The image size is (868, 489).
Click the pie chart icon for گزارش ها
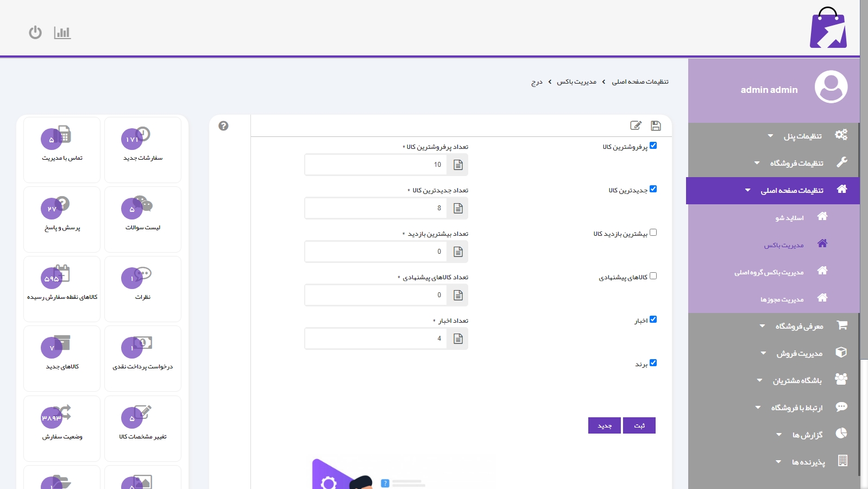point(841,434)
